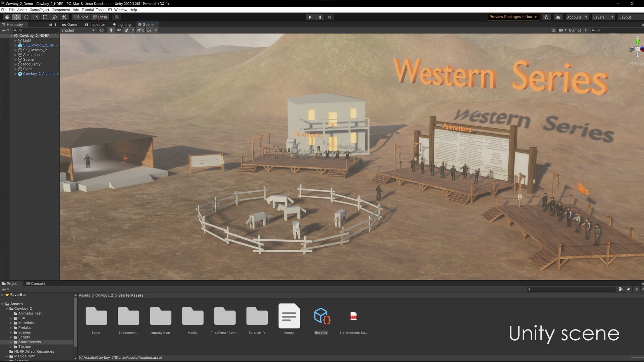
Task: Select the StarterAssets PDF document
Action: click(x=354, y=320)
